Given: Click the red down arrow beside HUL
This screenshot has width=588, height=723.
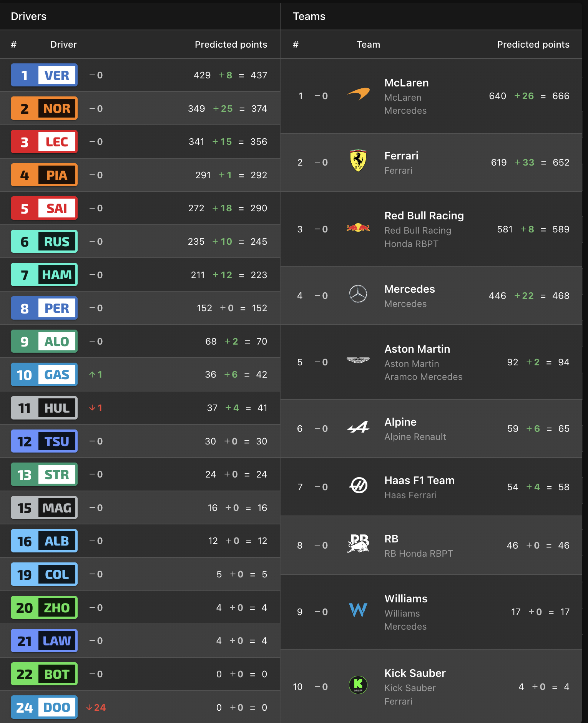Looking at the screenshot, I should pyautogui.click(x=92, y=408).
